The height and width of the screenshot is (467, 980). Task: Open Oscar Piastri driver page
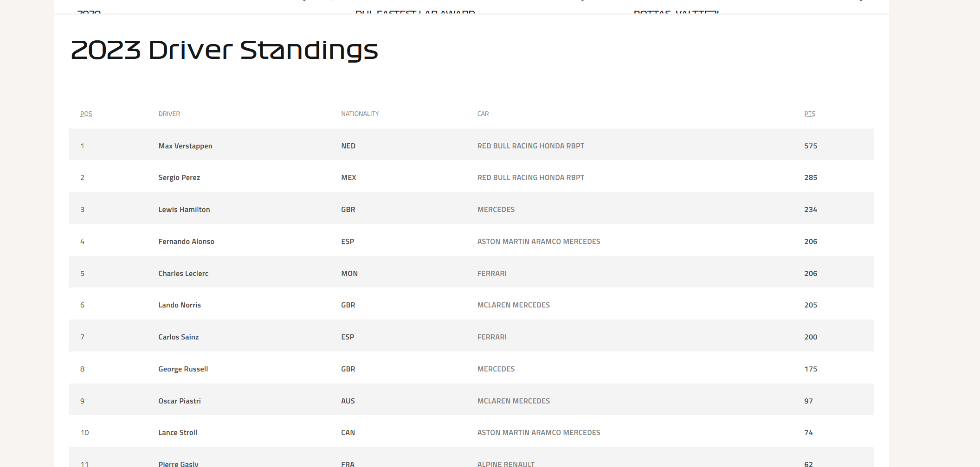coord(180,401)
